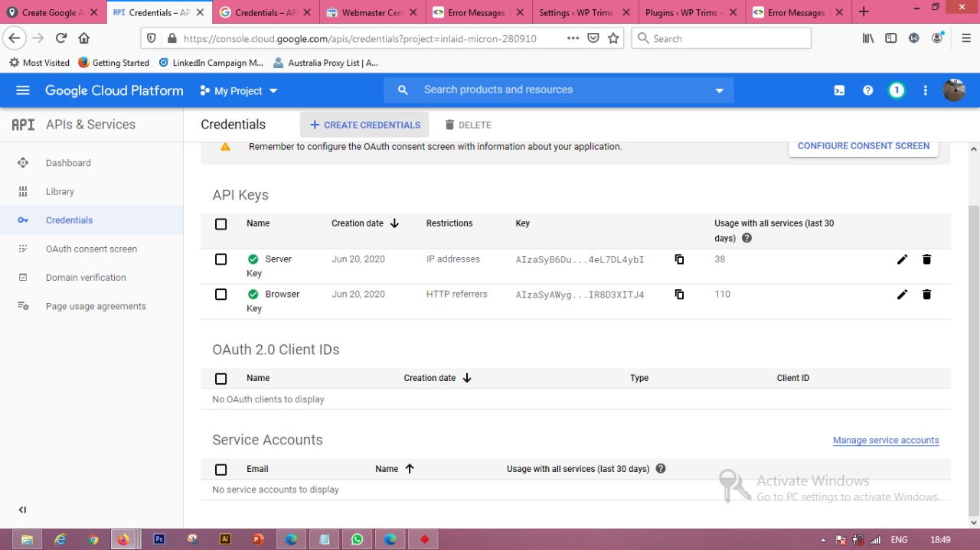Open the account avatar picture
This screenshot has height=550, width=980.
[x=954, y=90]
